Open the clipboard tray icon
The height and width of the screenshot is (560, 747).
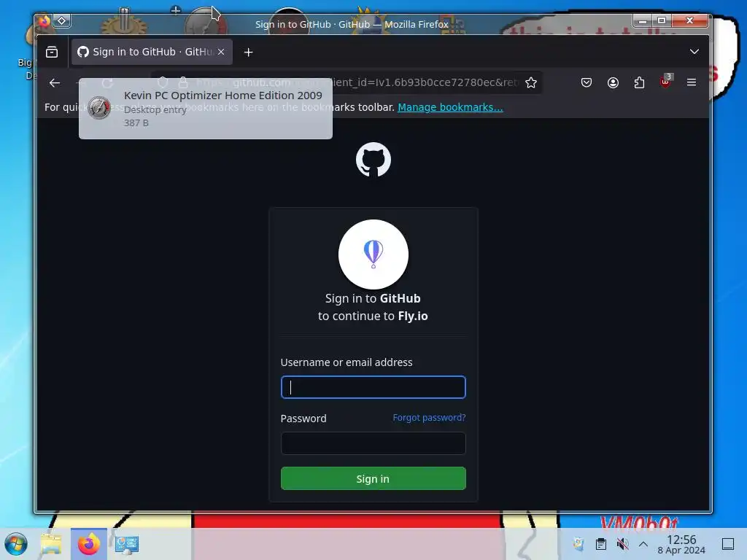pyautogui.click(x=601, y=544)
